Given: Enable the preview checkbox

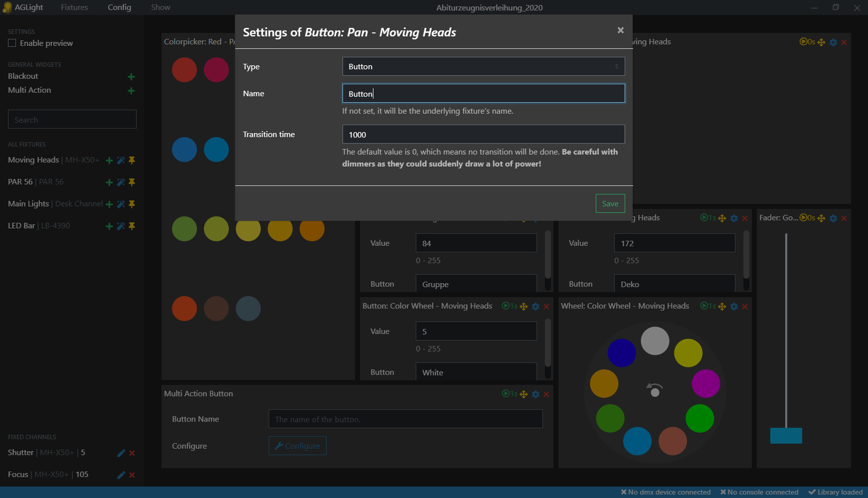Looking at the screenshot, I should click(12, 43).
